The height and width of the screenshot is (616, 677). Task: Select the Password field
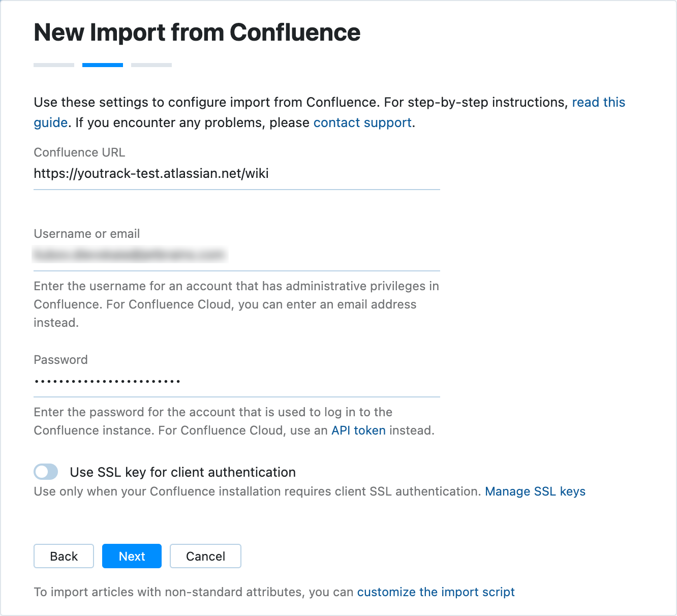(236, 380)
